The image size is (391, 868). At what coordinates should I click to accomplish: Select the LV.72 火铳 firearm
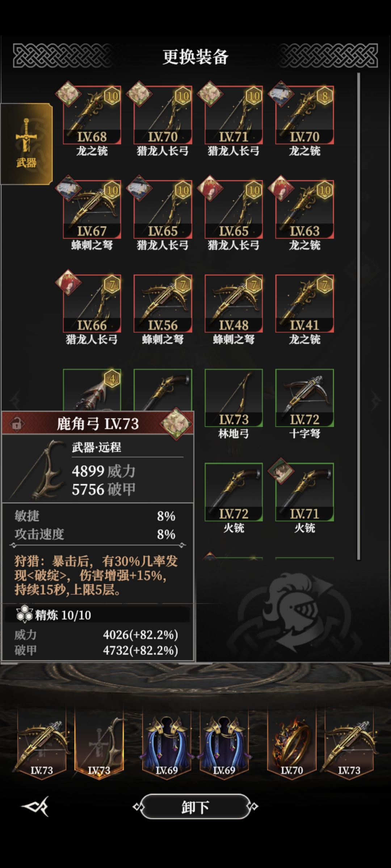(234, 492)
